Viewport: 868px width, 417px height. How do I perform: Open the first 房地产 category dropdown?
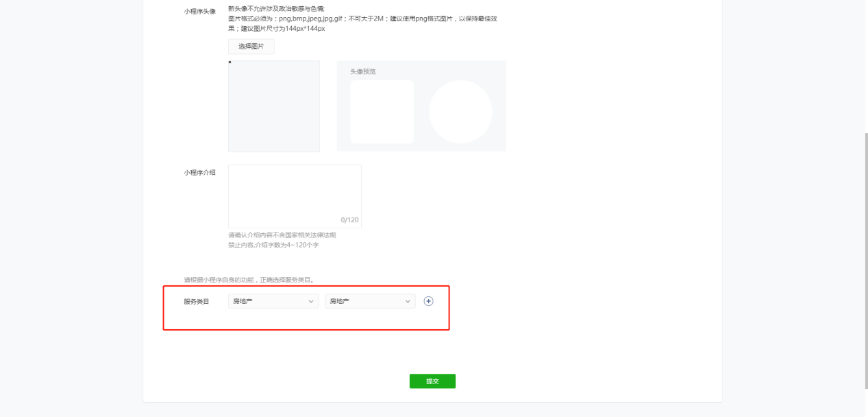tap(273, 301)
